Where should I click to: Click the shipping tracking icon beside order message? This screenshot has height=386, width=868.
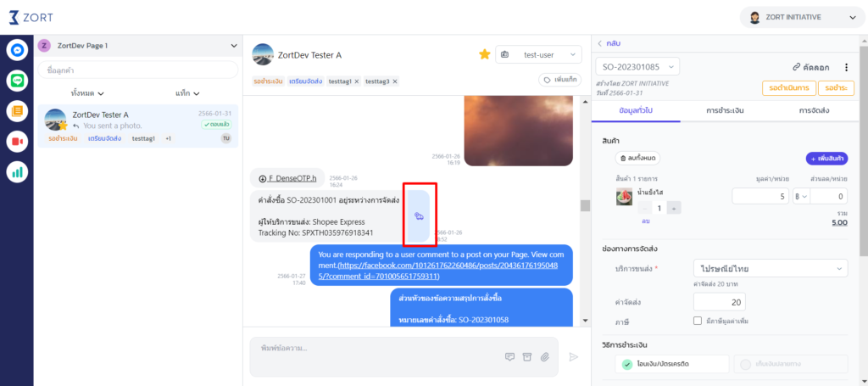click(x=419, y=216)
